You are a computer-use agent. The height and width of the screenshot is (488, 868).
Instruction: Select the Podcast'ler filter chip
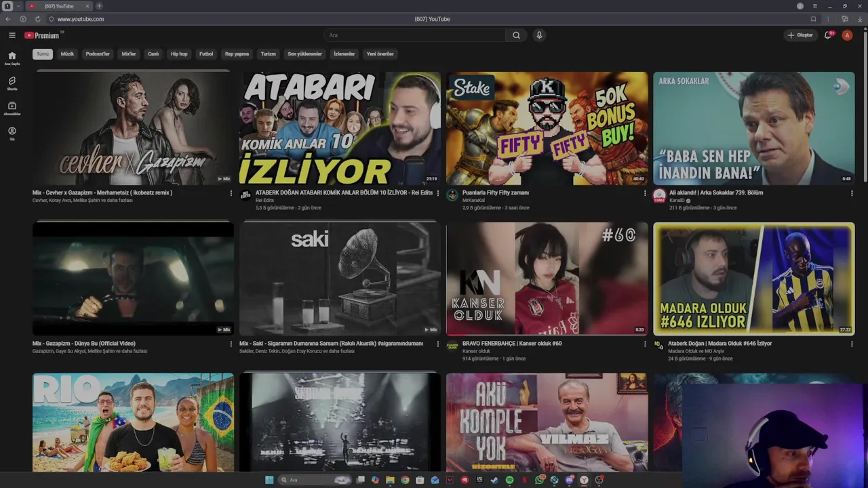pyautogui.click(x=98, y=54)
